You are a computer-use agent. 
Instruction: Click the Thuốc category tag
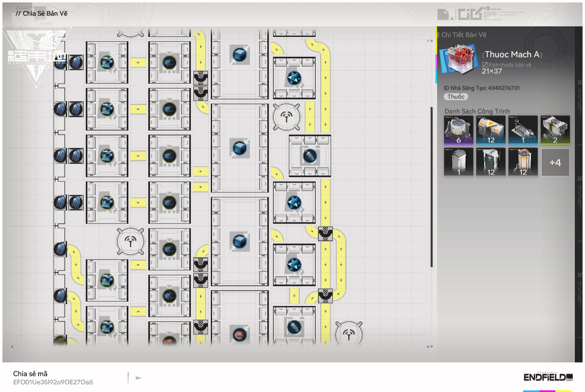click(x=455, y=97)
